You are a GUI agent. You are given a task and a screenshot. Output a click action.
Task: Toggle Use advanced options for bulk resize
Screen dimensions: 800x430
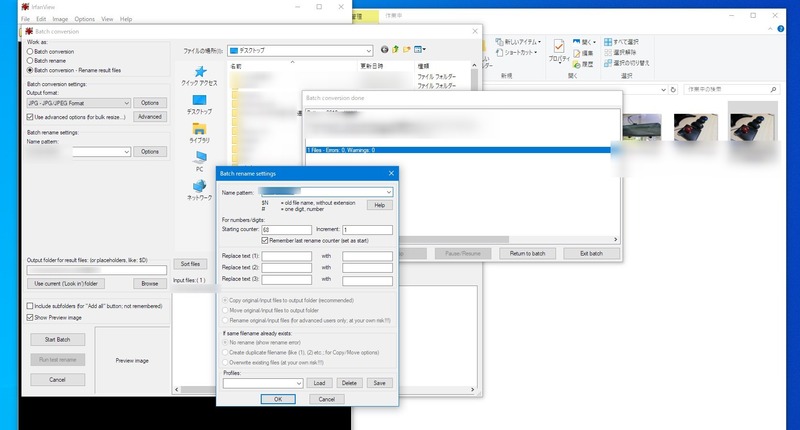pyautogui.click(x=30, y=117)
